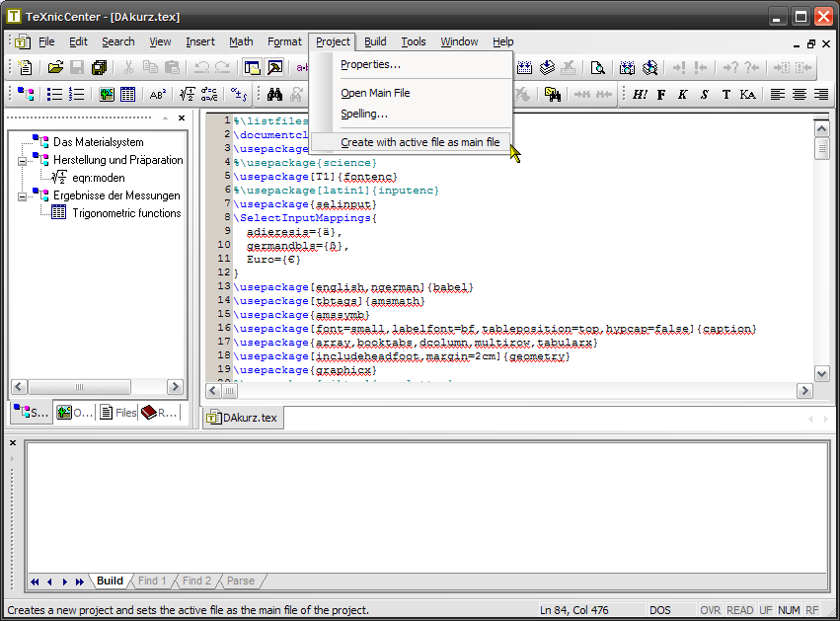Insert a root/fraction math formula icon
The image size is (840, 621).
(x=188, y=95)
